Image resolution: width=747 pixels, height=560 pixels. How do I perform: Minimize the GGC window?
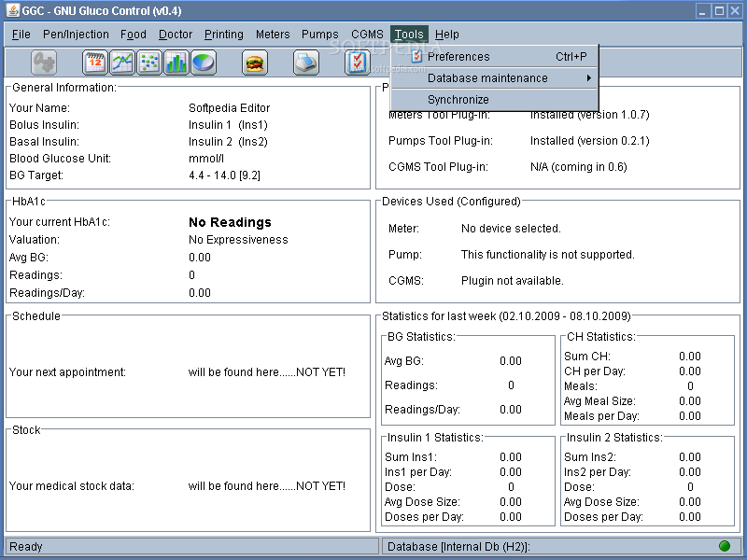(702, 10)
